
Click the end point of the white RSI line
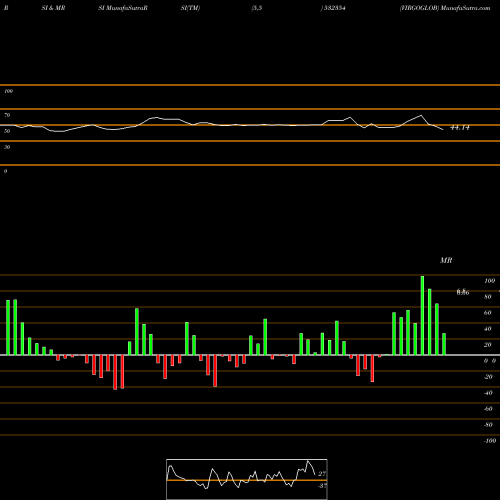[x=443, y=129]
